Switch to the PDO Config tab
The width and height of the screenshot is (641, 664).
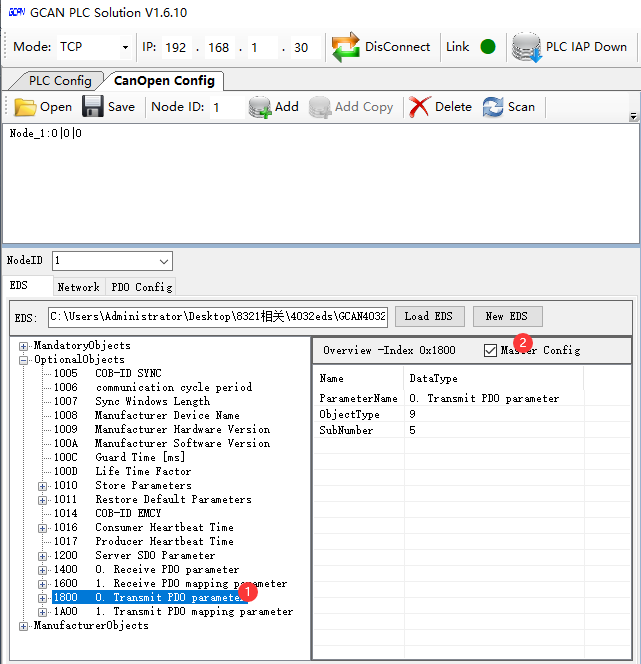(x=141, y=287)
